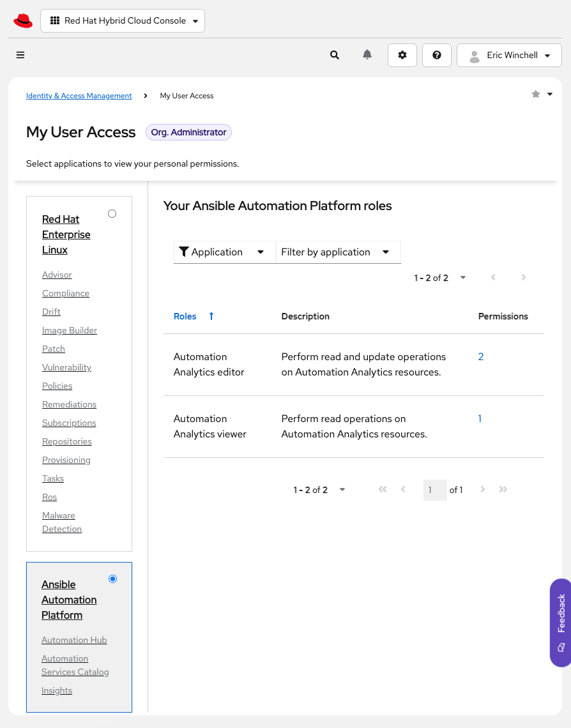Sort the table by Roles column arrow
The height and width of the screenshot is (728, 571).
pyautogui.click(x=211, y=317)
